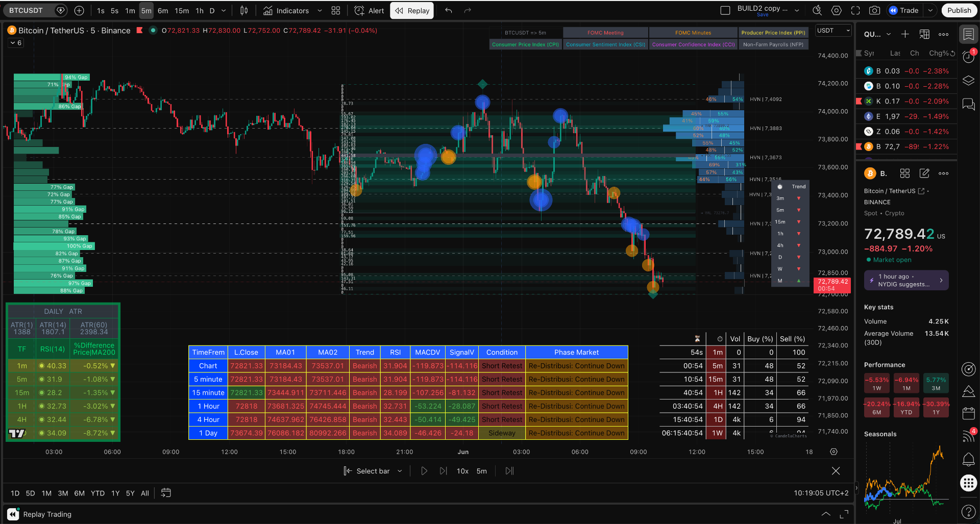Select the 1s timeframe
Viewport: 980px width, 524px height.
101,10
